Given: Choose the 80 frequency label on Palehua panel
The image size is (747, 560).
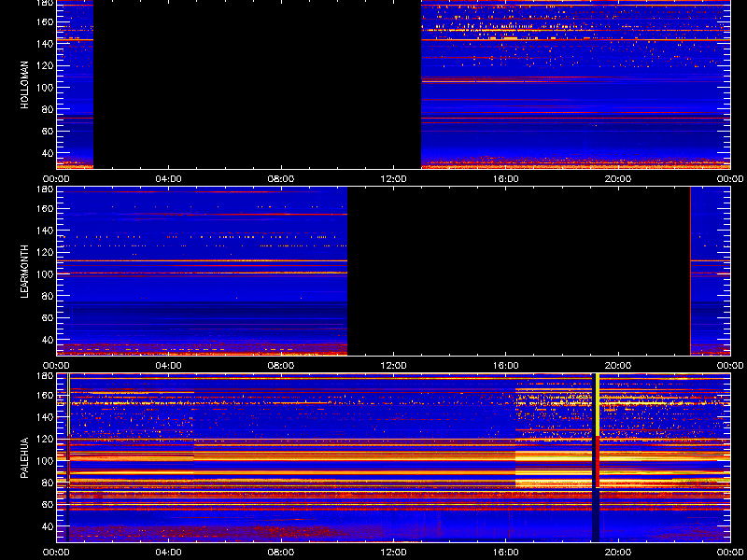Looking at the screenshot, I should click(x=47, y=483).
